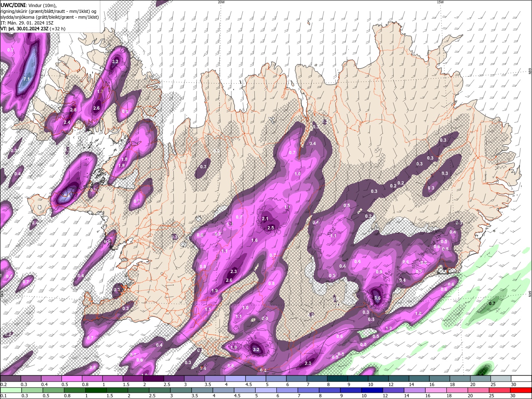
Task: Click the 0.1 label on the rain scale
Action: pos(3,396)
